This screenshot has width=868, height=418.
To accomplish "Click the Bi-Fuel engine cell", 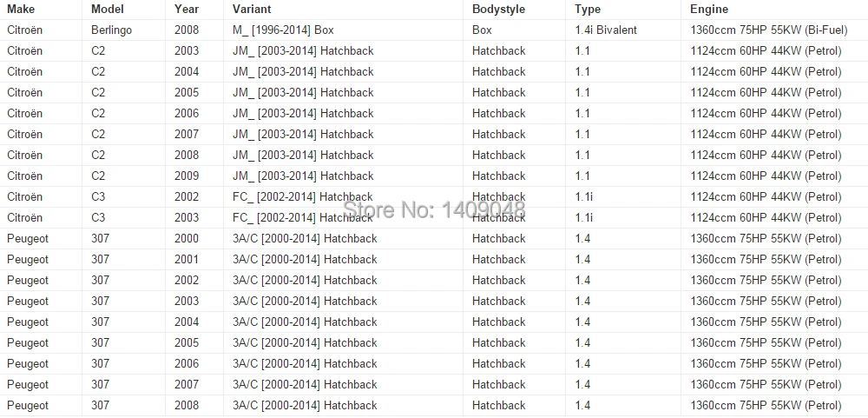I will (x=769, y=30).
